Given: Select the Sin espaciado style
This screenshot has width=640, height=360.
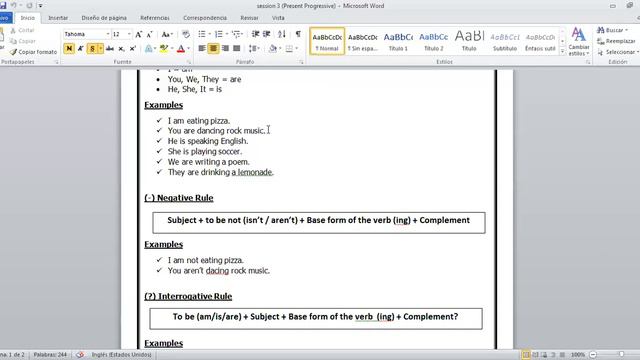Looking at the screenshot, I should point(362,41).
